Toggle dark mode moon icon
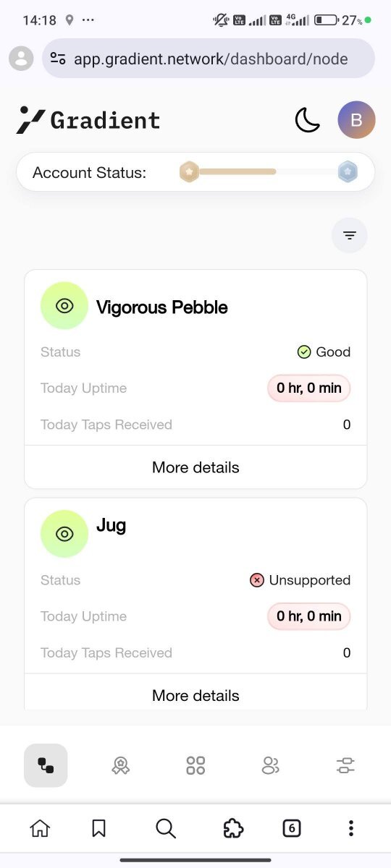The image size is (391, 868). coord(308,119)
